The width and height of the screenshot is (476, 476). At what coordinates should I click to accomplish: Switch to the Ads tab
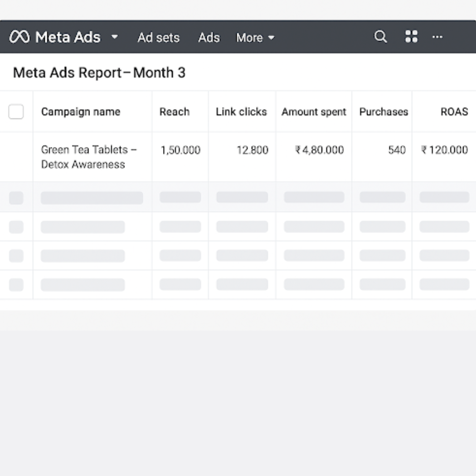(209, 37)
